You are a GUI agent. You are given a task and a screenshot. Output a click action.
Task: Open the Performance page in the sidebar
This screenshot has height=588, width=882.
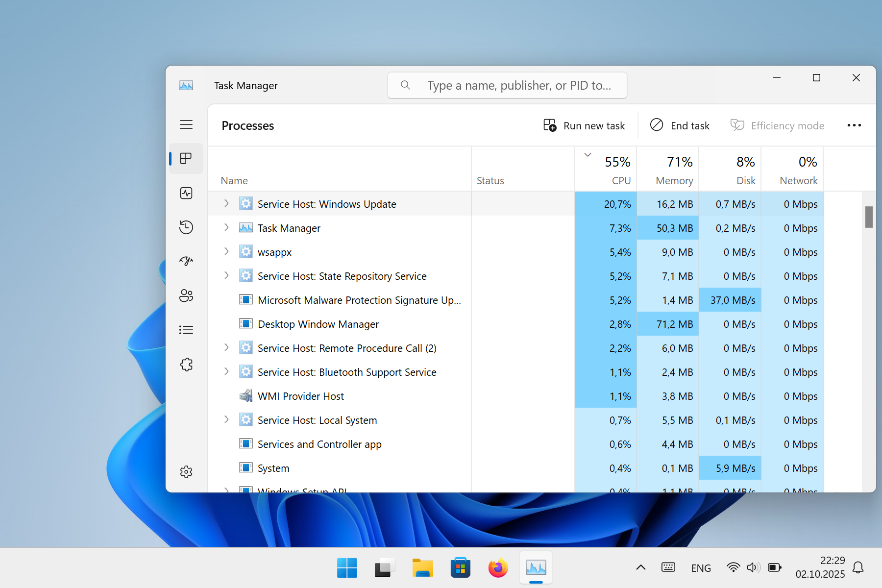tap(186, 193)
